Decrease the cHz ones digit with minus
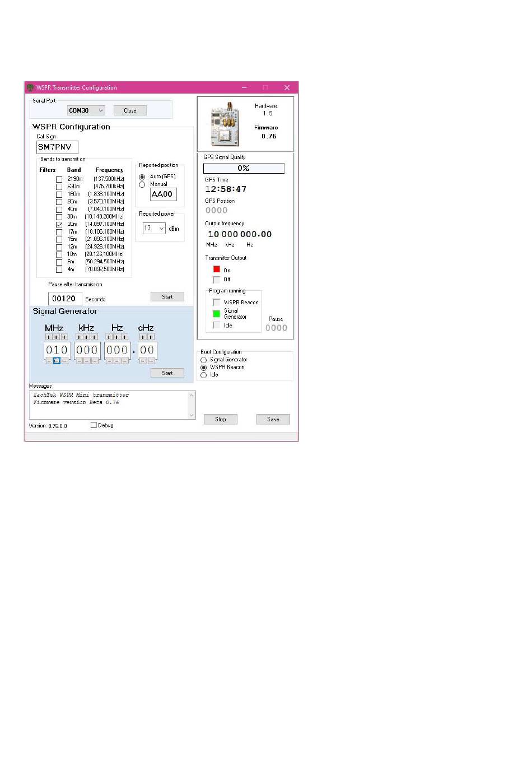532x767 pixels. pyautogui.click(x=151, y=361)
